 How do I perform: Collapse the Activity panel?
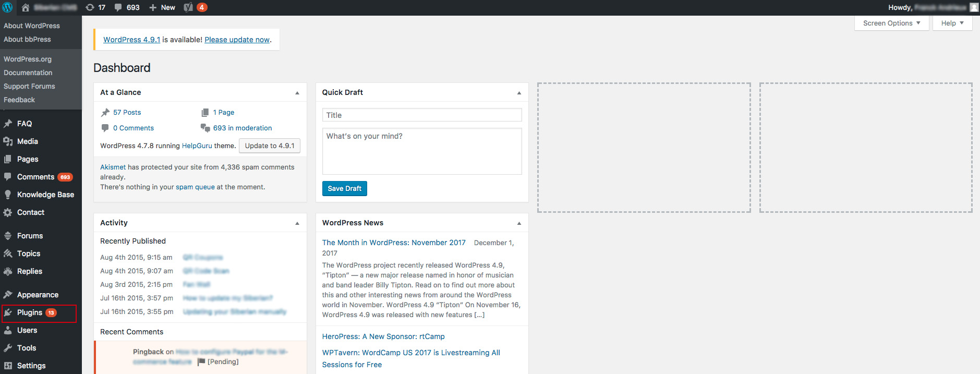pos(297,223)
